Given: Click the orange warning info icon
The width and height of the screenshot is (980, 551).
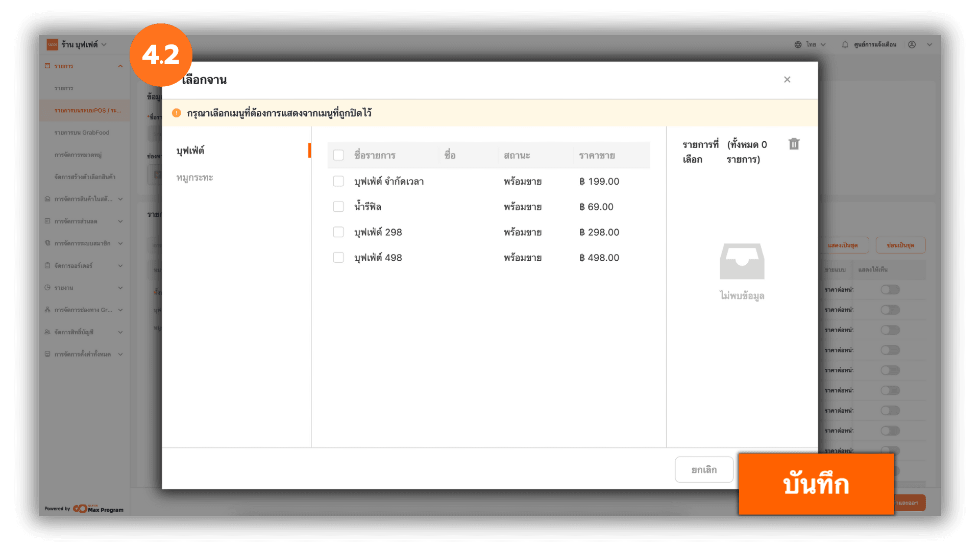Looking at the screenshot, I should [x=177, y=113].
